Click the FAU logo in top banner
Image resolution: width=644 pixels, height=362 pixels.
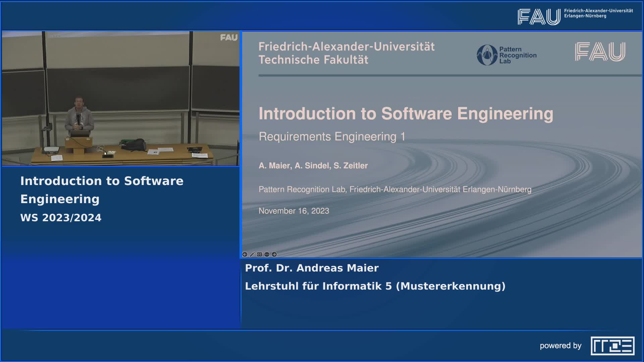[539, 16]
